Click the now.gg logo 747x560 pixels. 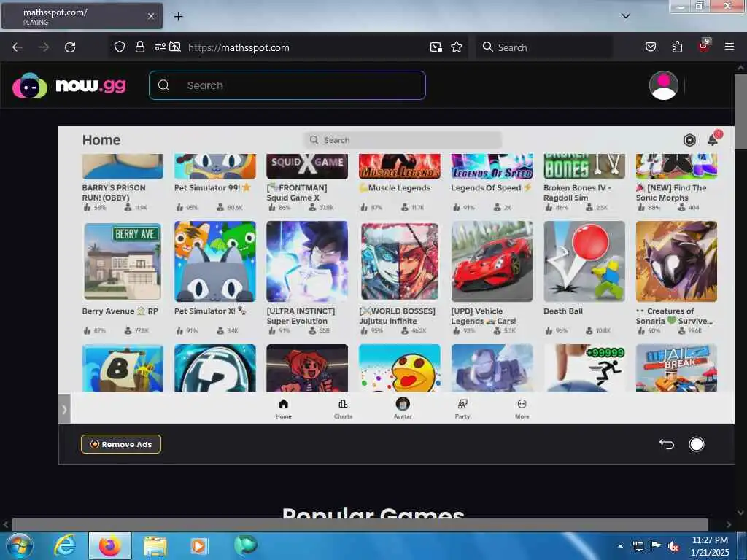pyautogui.click(x=69, y=86)
